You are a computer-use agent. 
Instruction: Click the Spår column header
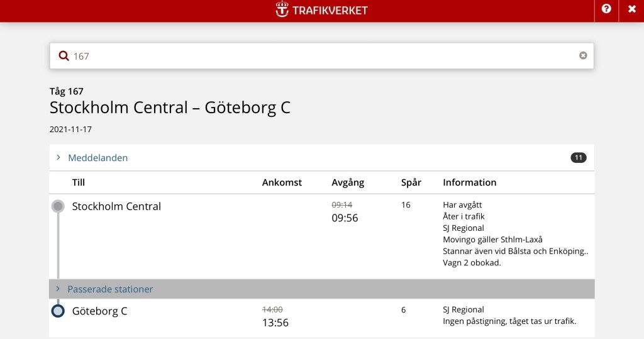point(411,182)
